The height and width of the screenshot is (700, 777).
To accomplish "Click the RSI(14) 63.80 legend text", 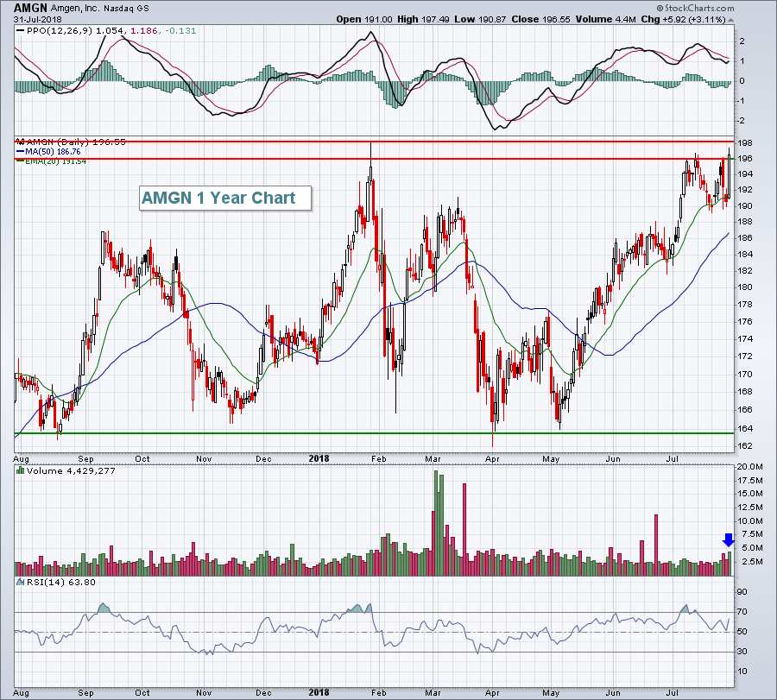I will [x=61, y=582].
